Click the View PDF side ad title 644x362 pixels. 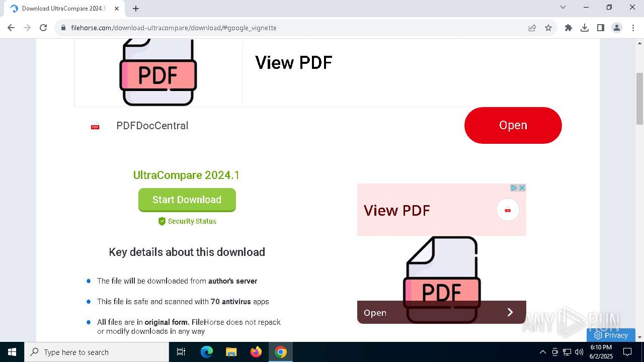coord(397,210)
